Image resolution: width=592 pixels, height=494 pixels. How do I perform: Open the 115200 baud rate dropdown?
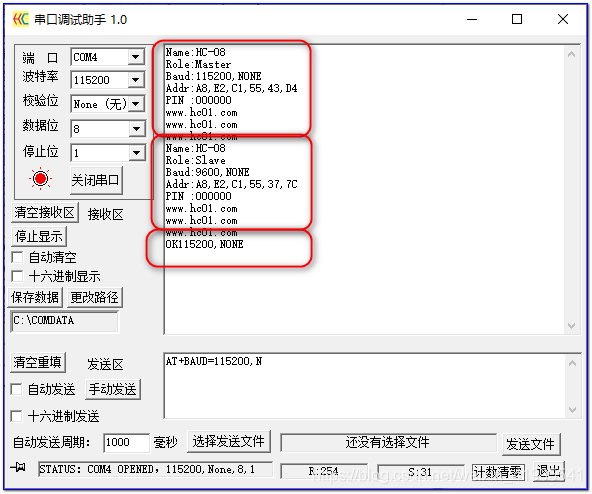coord(136,80)
